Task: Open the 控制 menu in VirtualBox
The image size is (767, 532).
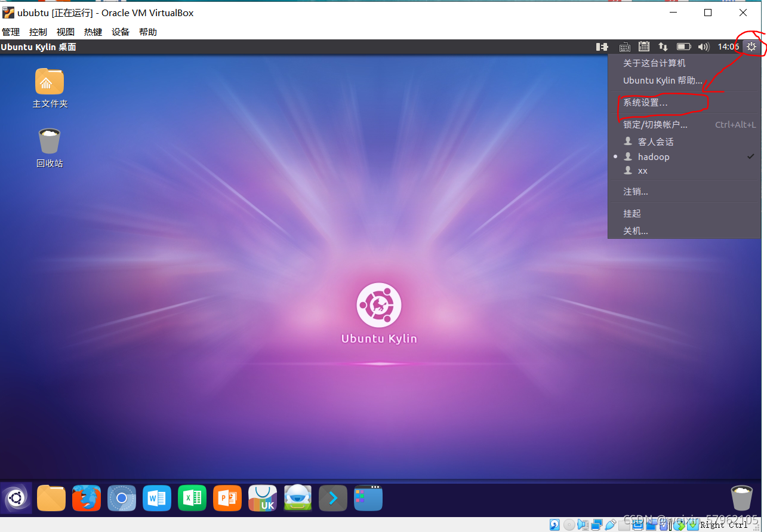Action: 38,32
